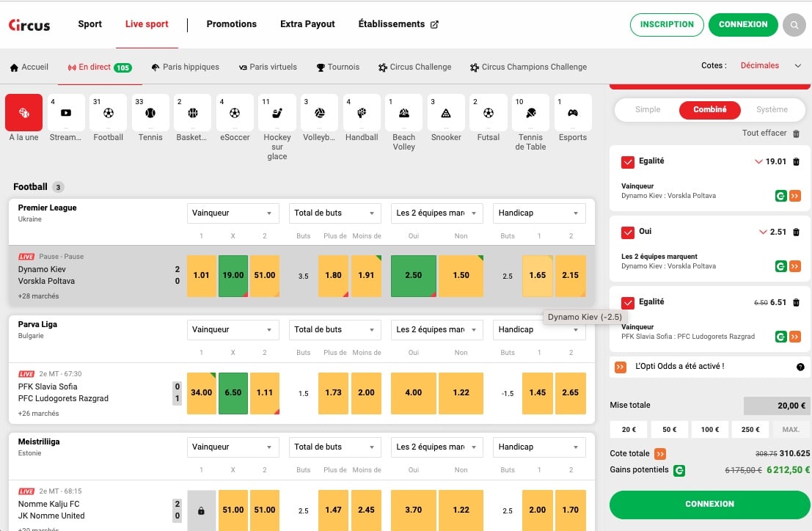Screen dimensions: 812x531
Task: Choose the Snooker sport icon
Action: (446, 113)
